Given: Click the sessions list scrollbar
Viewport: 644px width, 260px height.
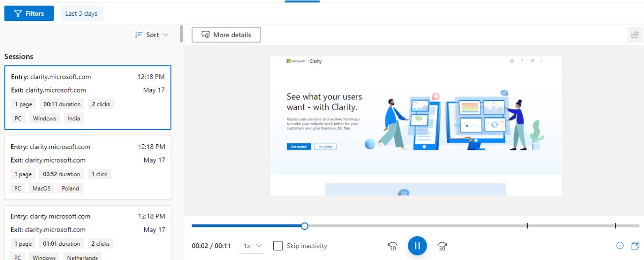Looking at the screenshot, I should [181, 34].
